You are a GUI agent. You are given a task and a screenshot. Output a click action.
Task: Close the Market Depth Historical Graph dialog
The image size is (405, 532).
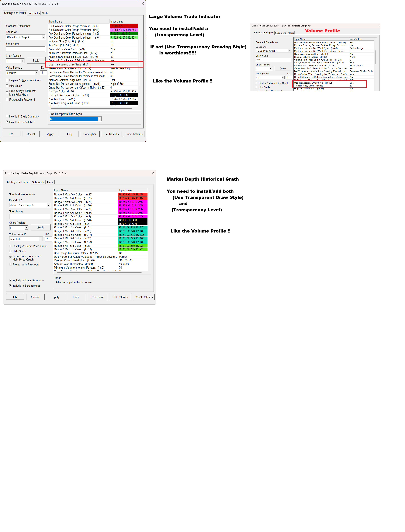click(153, 173)
